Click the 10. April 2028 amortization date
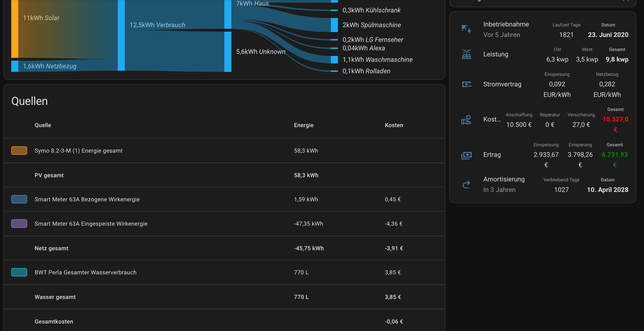Screen dimensions: 644x331 click(x=607, y=190)
